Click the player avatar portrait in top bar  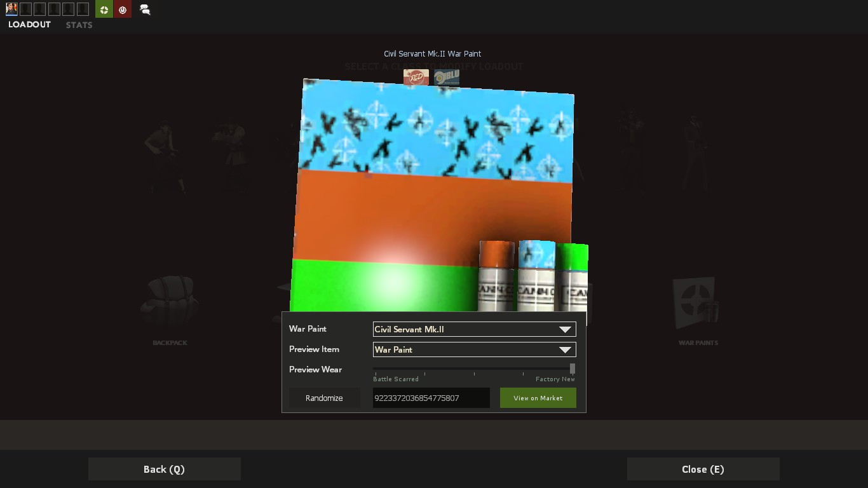[11, 9]
